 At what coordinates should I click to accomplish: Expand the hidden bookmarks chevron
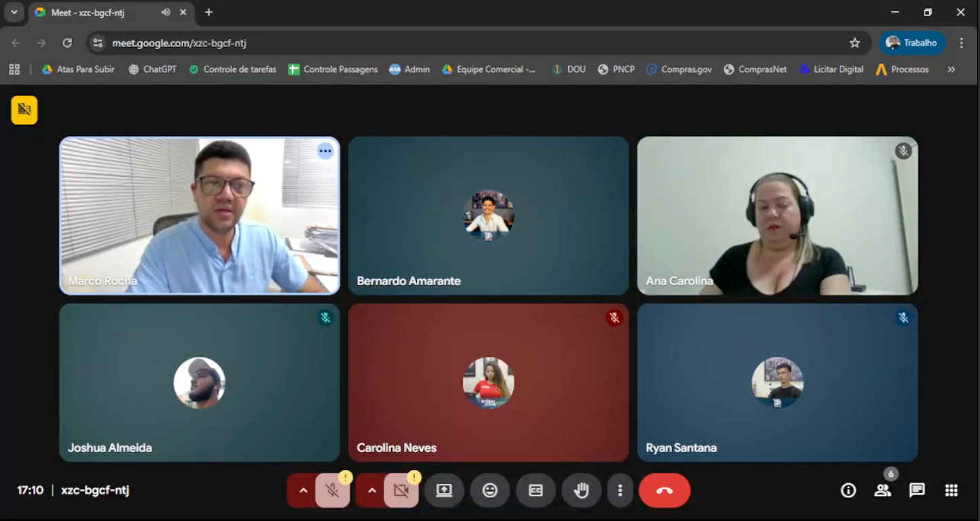pos(951,69)
